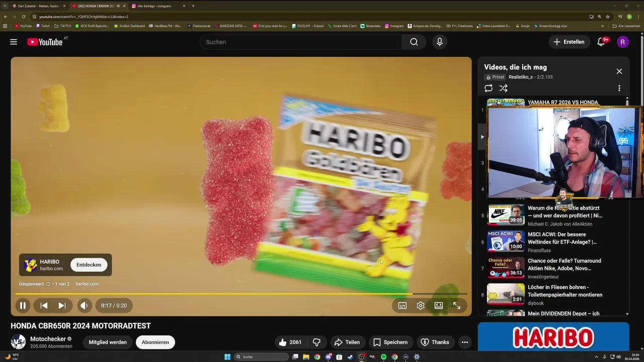The image size is (644, 362).
Task: Open haribo.com link beside Gesponsert
Action: 87,284
